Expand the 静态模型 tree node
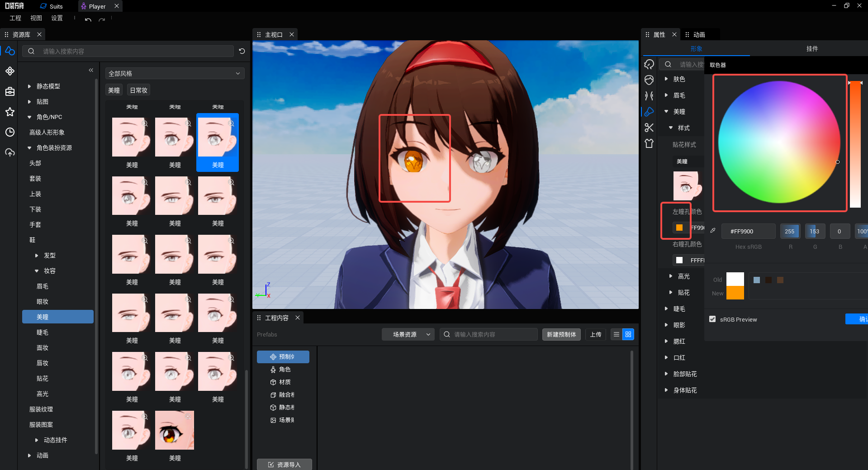Screen dimensions: 868x470 pos(29,86)
